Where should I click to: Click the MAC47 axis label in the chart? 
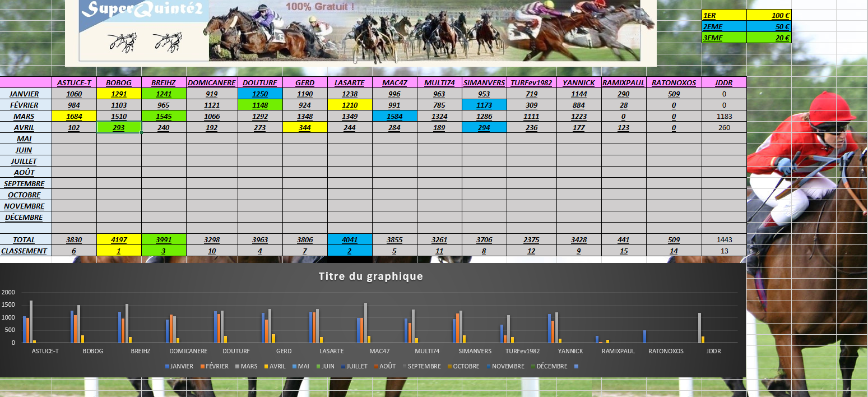[x=379, y=351]
